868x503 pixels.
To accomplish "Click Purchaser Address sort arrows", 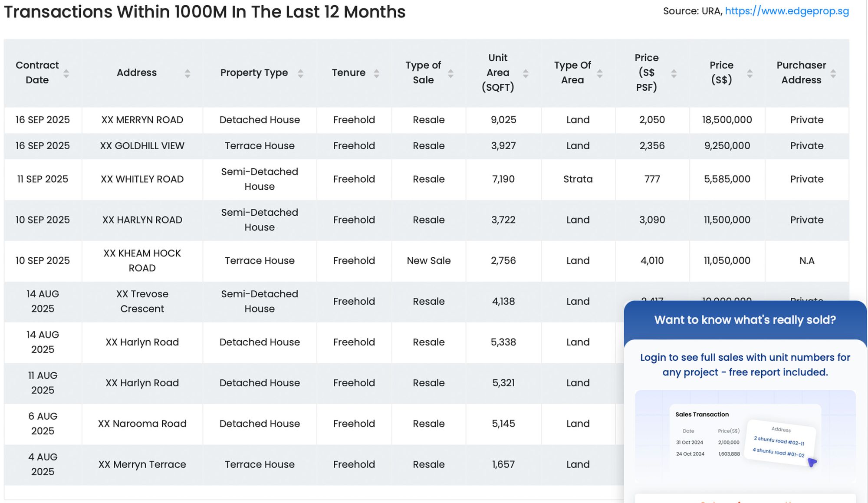I will pos(833,73).
